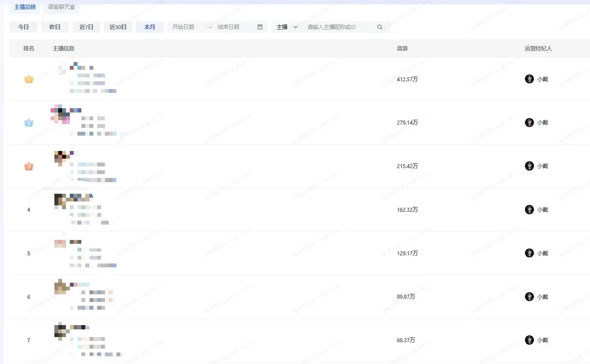Click the 今日 date filter
This screenshot has height=364, width=590.
coord(24,27)
